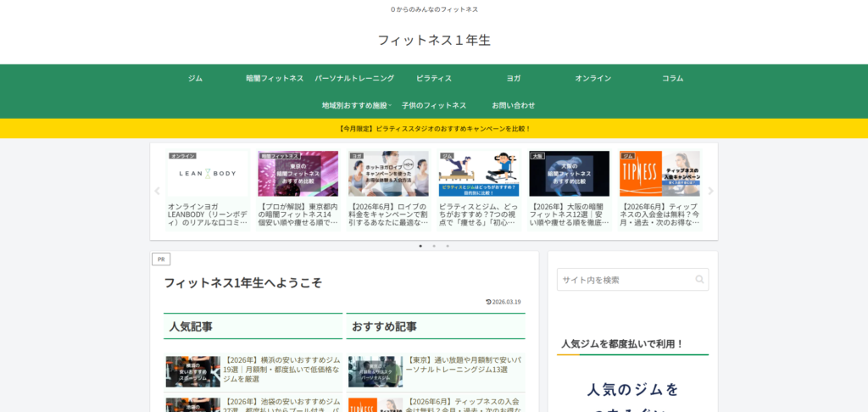Open the オンライン menu item
This screenshot has height=412, width=868.
[593, 79]
